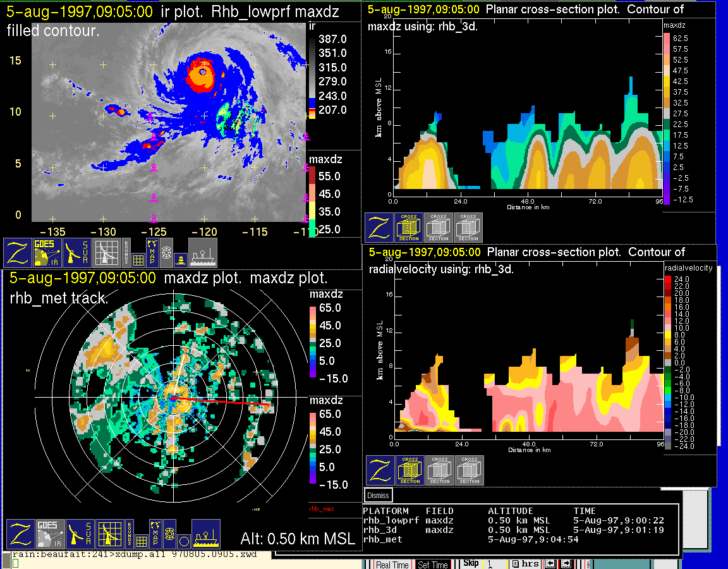This screenshot has height=569, width=728.
Task: Toggle the grayed radar-grid icon under the IR plot
Action: pyautogui.click(x=107, y=253)
